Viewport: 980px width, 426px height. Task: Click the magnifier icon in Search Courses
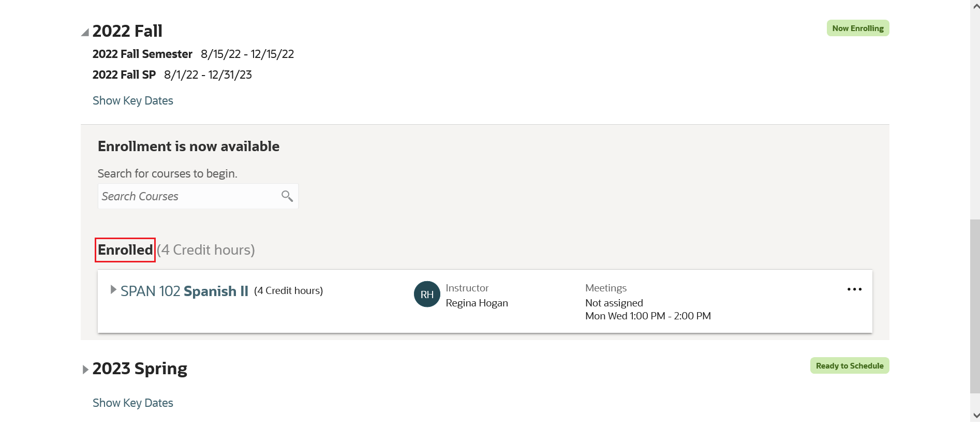pos(287,196)
